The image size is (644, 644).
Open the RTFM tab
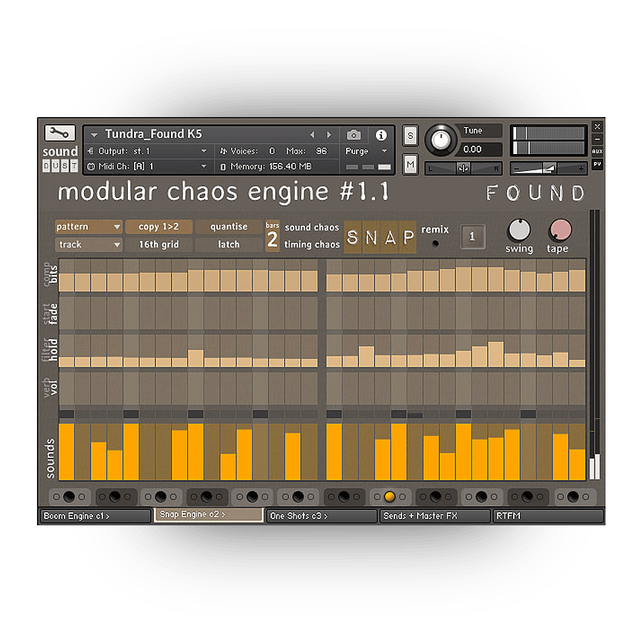click(548, 516)
